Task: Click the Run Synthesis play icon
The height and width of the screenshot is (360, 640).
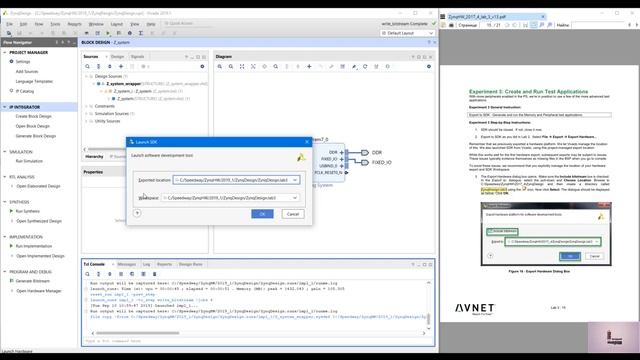Action: tap(11, 211)
